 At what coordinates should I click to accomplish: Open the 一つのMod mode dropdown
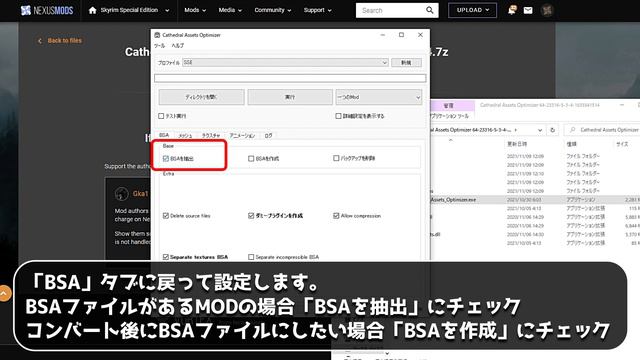[x=379, y=97]
